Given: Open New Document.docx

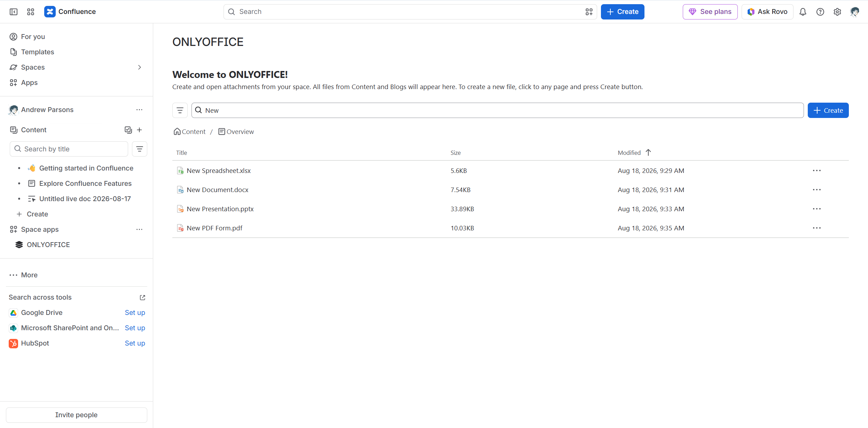Looking at the screenshot, I should coord(218,190).
